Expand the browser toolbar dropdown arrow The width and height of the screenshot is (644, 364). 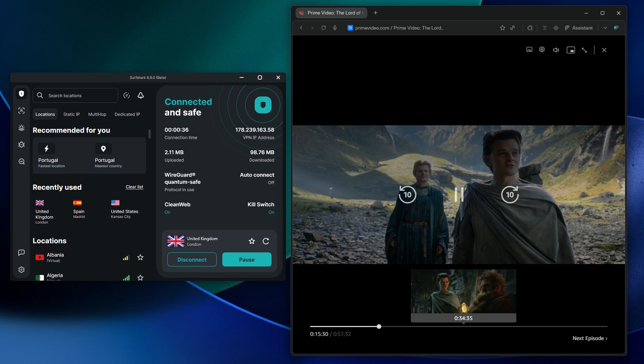point(605,28)
